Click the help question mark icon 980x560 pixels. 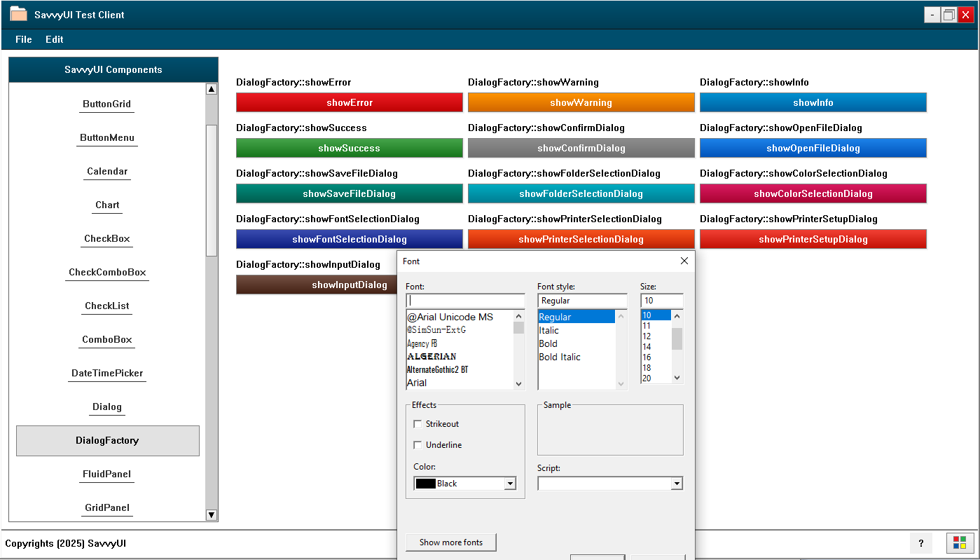tap(920, 543)
